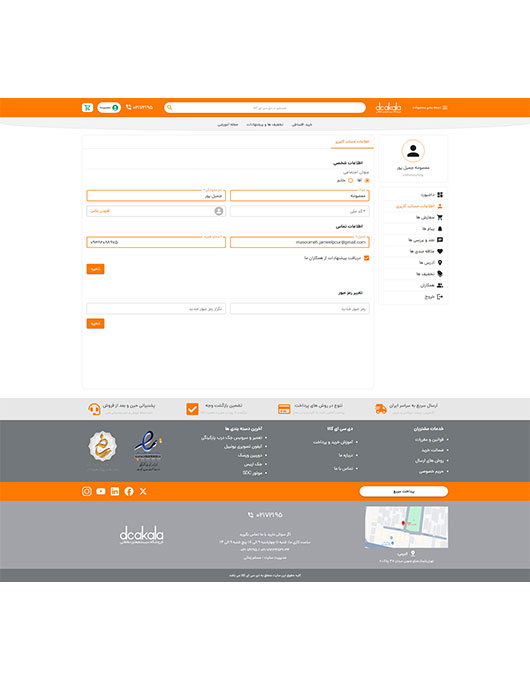Open discounts and offers menu item
This screenshot has width=530, height=680.
[265, 124]
